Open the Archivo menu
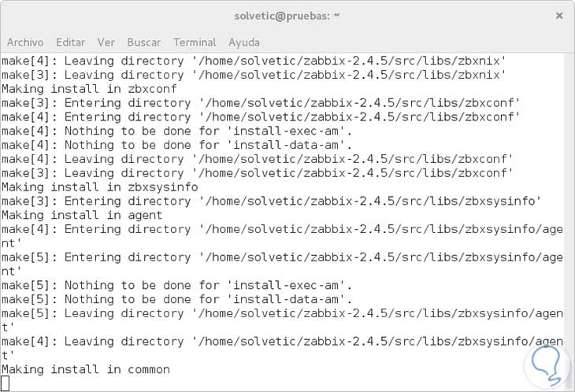This screenshot has width=575, height=392. pos(25,42)
